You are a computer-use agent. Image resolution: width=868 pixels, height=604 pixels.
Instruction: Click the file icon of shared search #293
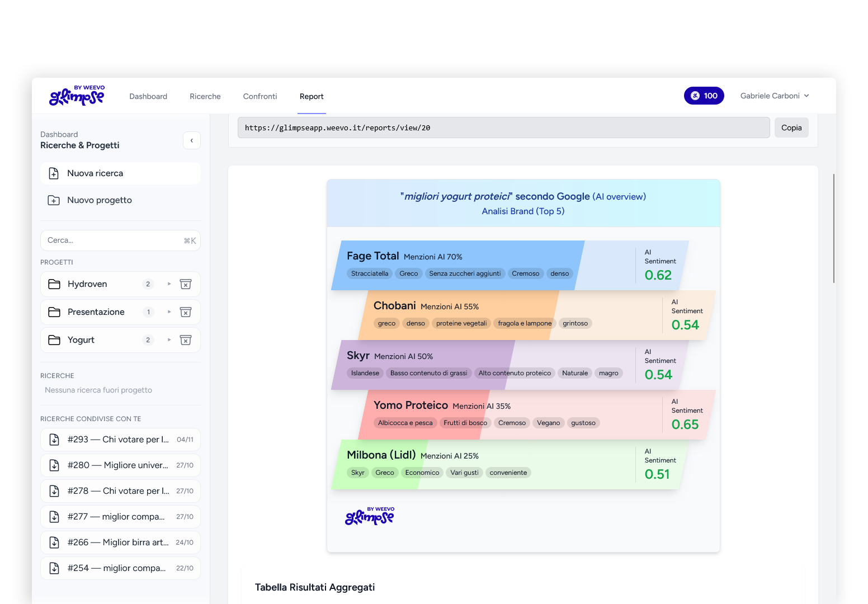pyautogui.click(x=54, y=440)
